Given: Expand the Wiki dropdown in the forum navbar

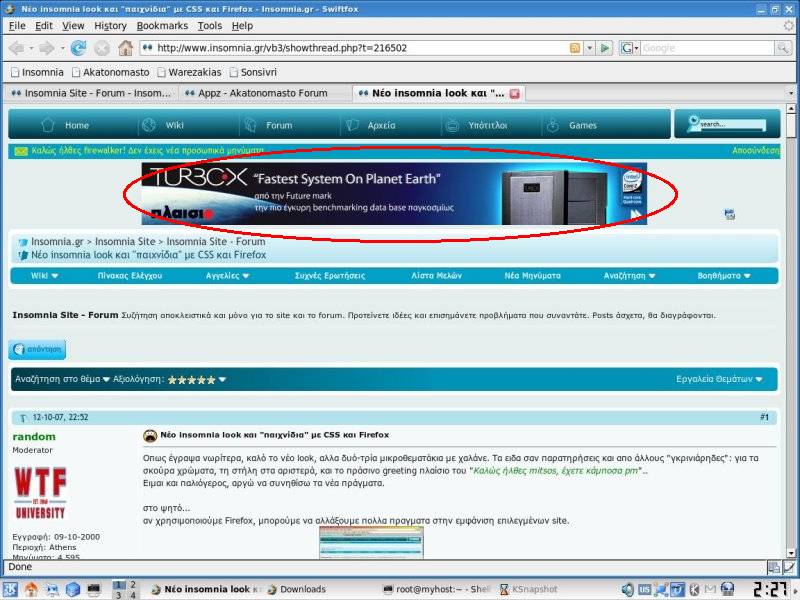Looking at the screenshot, I should (x=55, y=276).
